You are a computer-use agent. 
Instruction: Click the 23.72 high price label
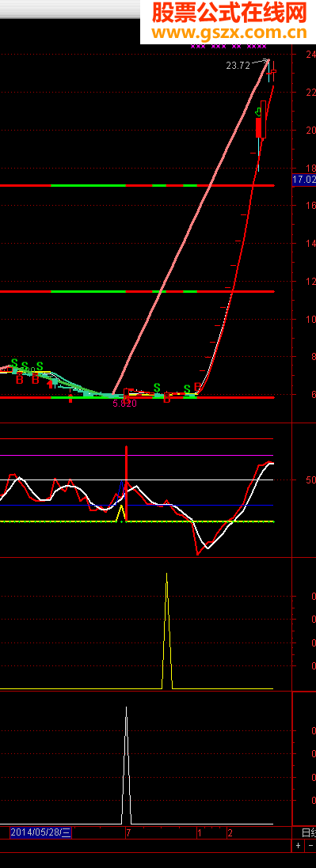pos(238,66)
